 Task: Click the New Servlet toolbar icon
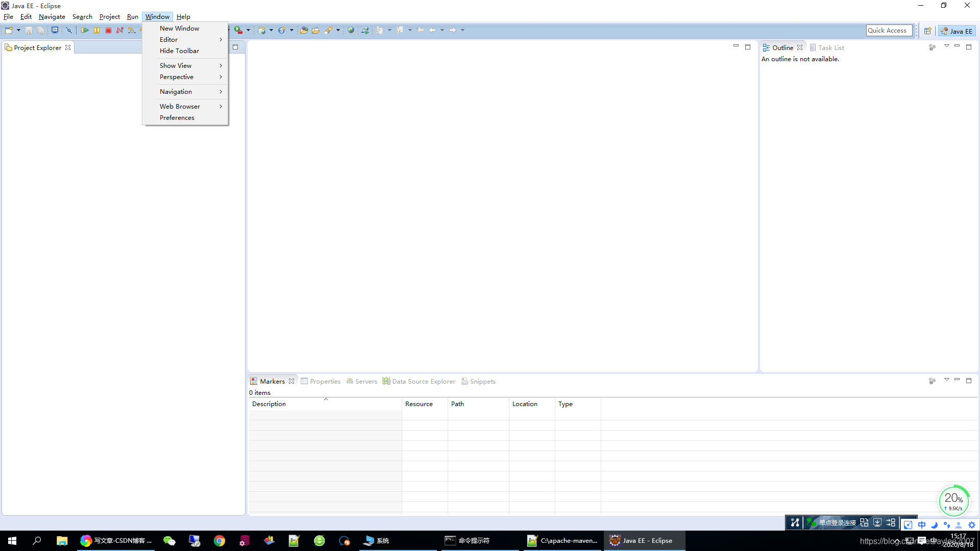point(282,31)
